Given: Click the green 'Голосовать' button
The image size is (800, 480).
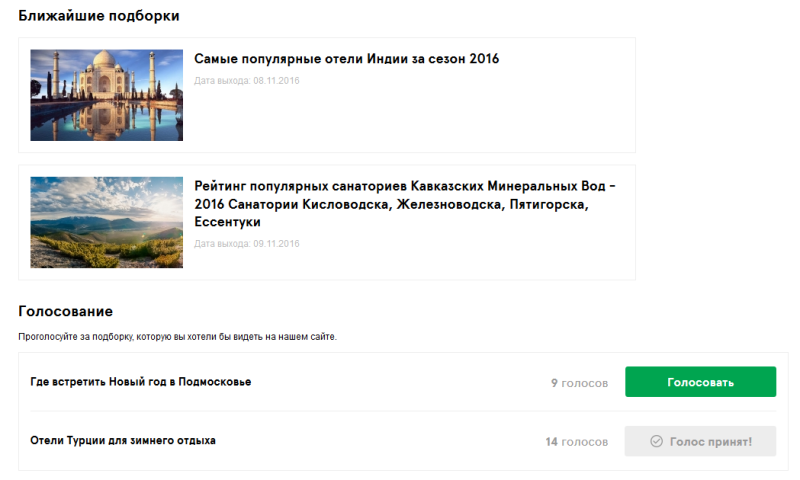Looking at the screenshot, I should point(701,382).
